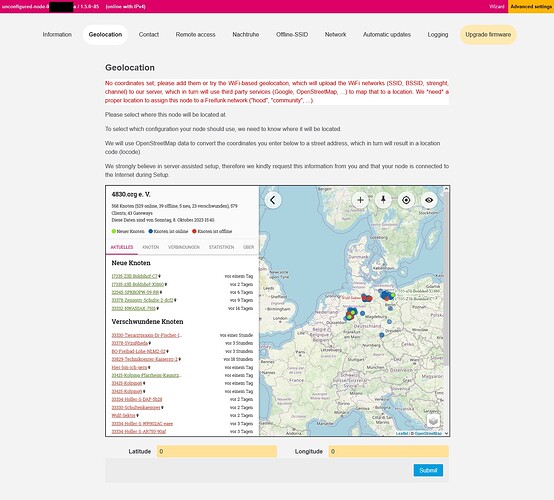Image resolution: width=554 pixels, height=500 pixels.
Task: Collapse the sidebar with the back chevron
Action: (x=273, y=200)
